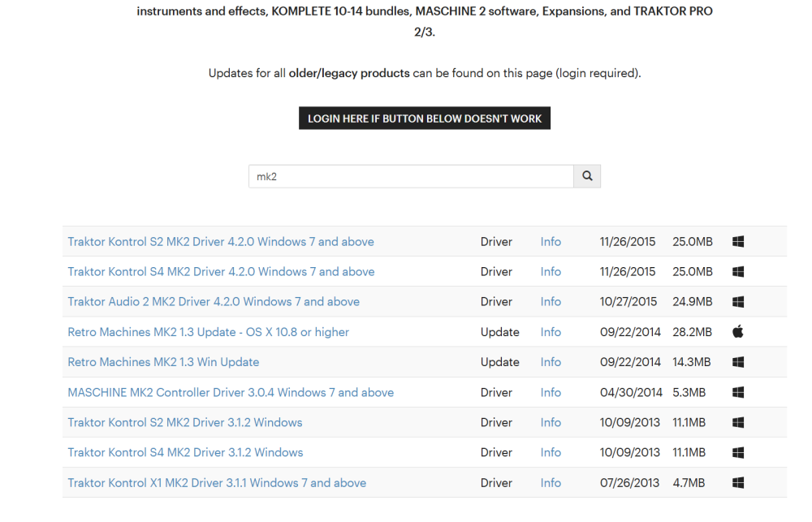This screenshot has width=812, height=522.
Task: Click Windows icon for Traktor Kontrol S4 MK2 4.2.0
Action: coord(738,271)
